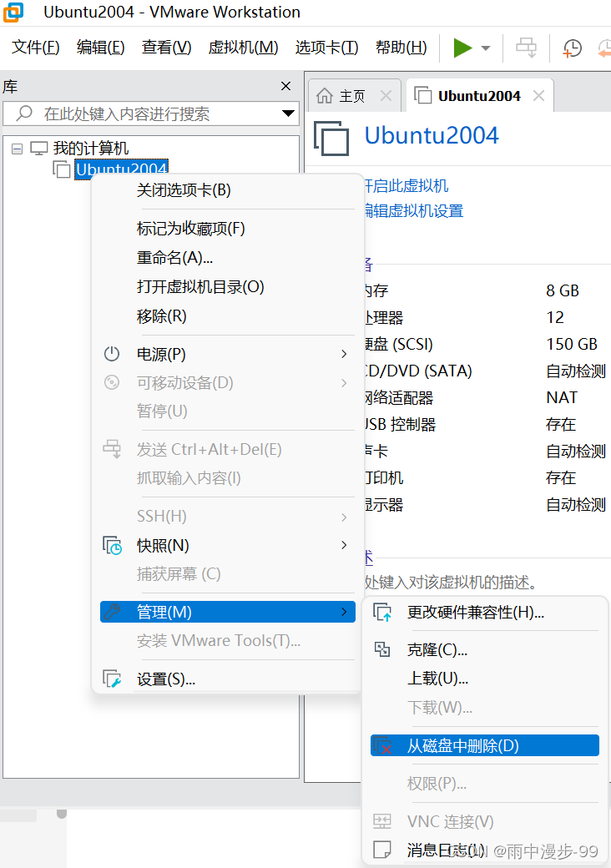
Task: Close the 库 library panel
Action: [285, 86]
